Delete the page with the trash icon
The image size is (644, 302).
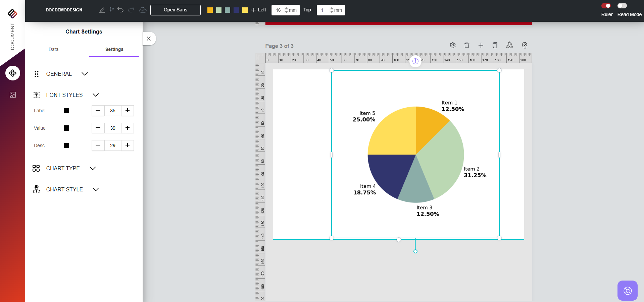point(467,45)
